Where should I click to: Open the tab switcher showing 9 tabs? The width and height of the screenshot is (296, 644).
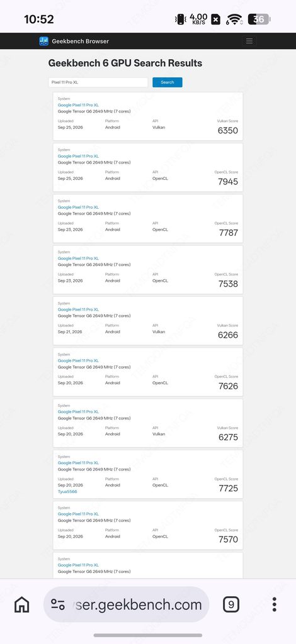coord(231,604)
